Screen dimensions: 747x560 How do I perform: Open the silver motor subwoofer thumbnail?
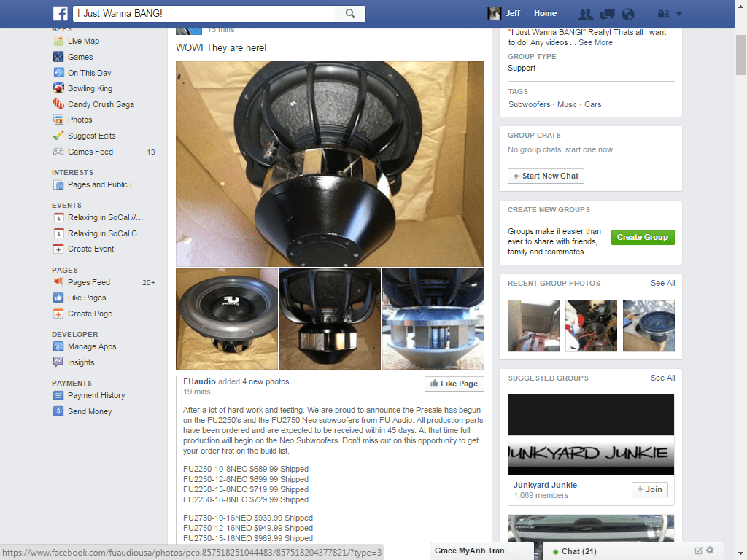[433, 319]
